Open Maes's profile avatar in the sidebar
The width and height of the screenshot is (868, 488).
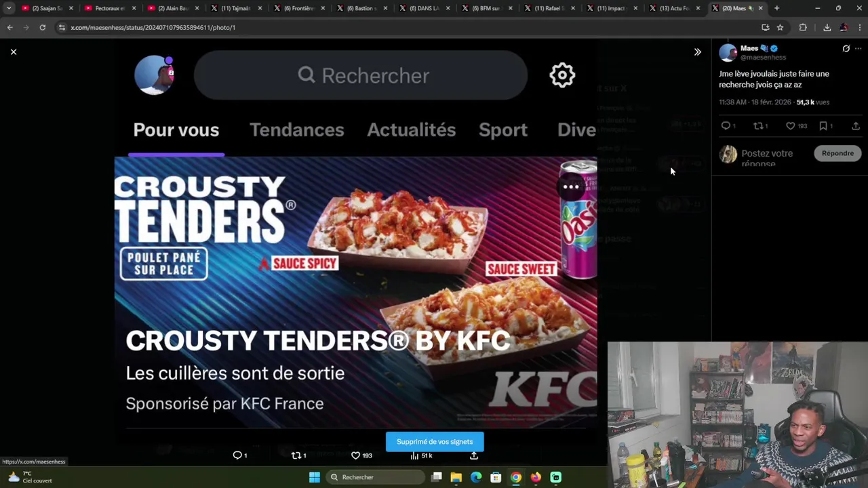coord(728,53)
